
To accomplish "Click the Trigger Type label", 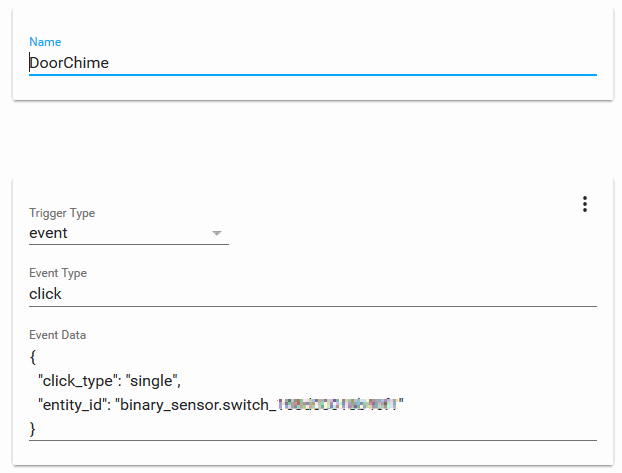I will 62,213.
